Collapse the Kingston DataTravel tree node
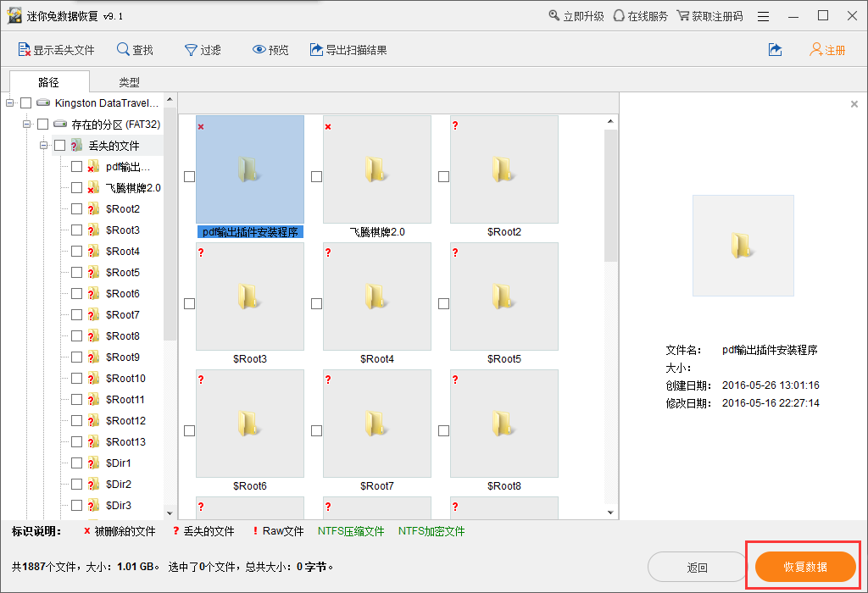868x593 pixels. [9, 103]
